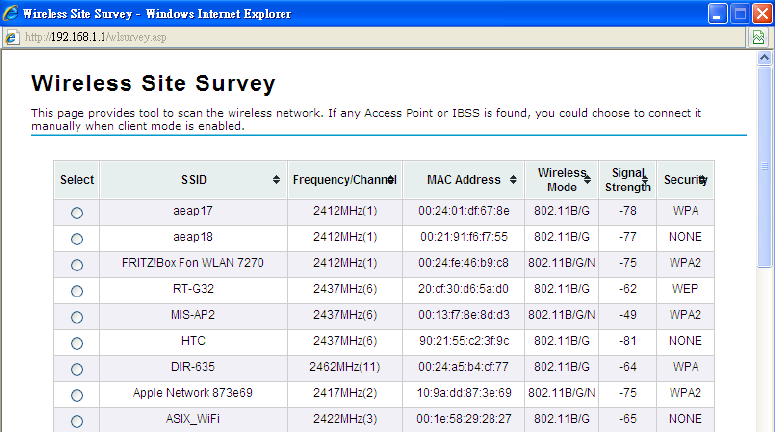This screenshot has height=432, width=775.
Task: Select the radio button for aeap17
Action: (77, 213)
